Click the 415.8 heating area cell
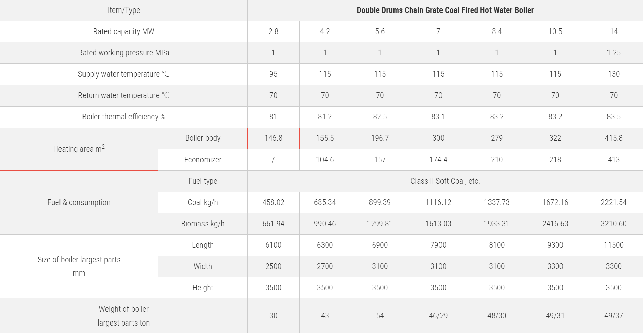The width and height of the screenshot is (644, 333). tap(614, 138)
